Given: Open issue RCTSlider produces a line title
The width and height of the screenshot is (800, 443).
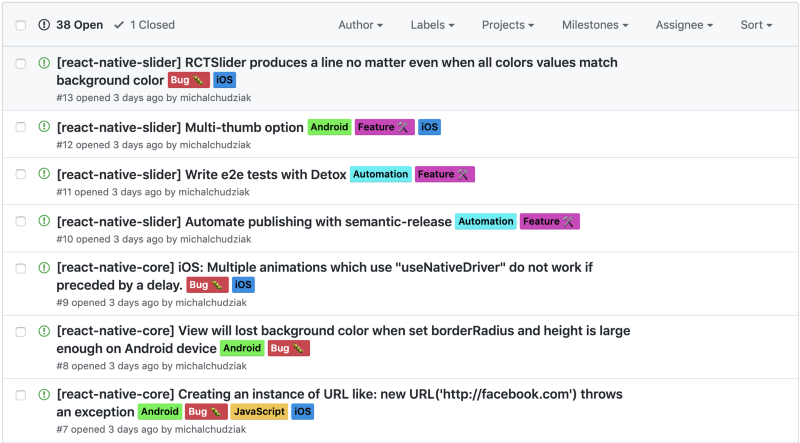Looking at the screenshot, I should pyautogui.click(x=337, y=71).
